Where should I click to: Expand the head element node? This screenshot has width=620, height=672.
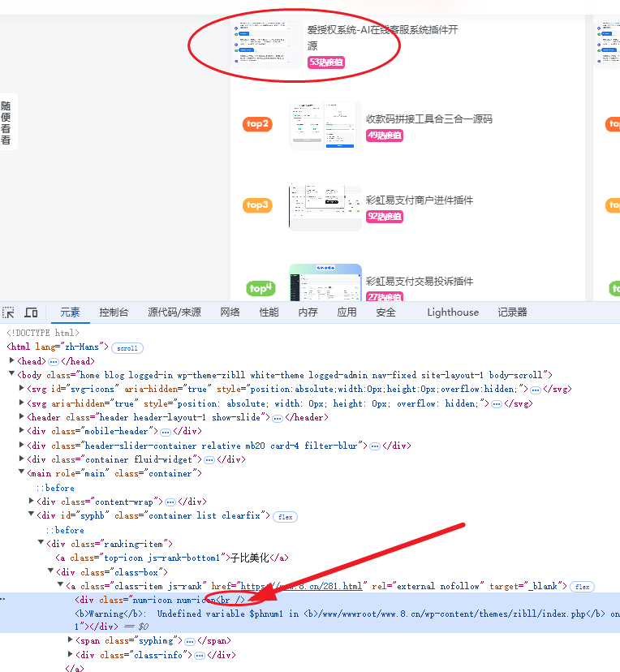12,361
